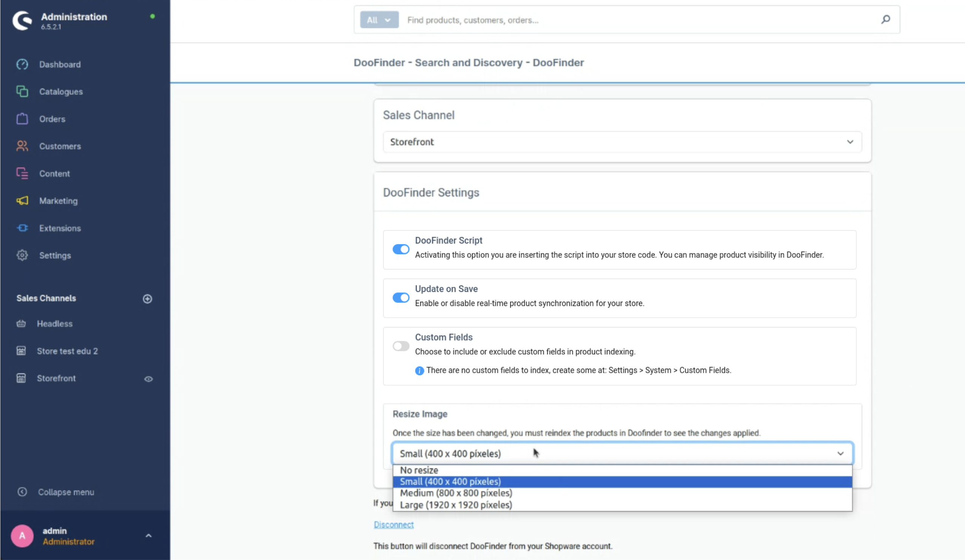Image resolution: width=965 pixels, height=560 pixels.
Task: Open the Sales Channel Storefront dropdown
Action: coord(622,142)
